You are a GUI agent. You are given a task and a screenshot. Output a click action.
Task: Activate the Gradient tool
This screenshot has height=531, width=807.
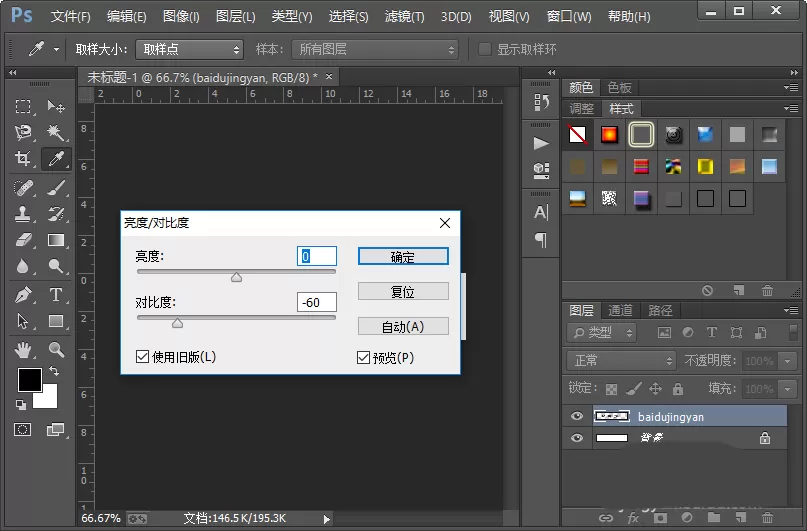point(56,240)
